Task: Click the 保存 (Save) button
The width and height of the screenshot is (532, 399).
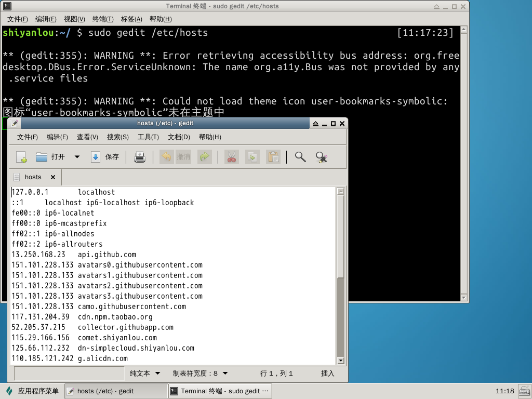Action: click(x=105, y=157)
